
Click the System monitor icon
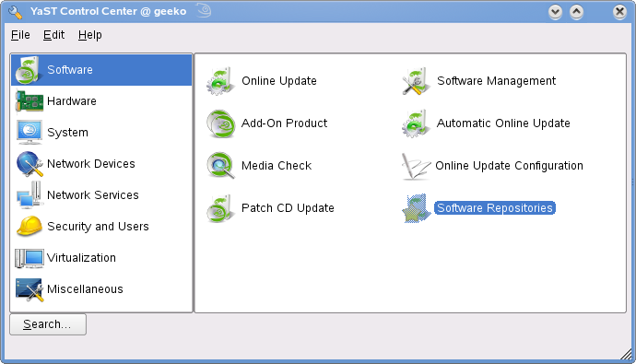pyautogui.click(x=29, y=132)
